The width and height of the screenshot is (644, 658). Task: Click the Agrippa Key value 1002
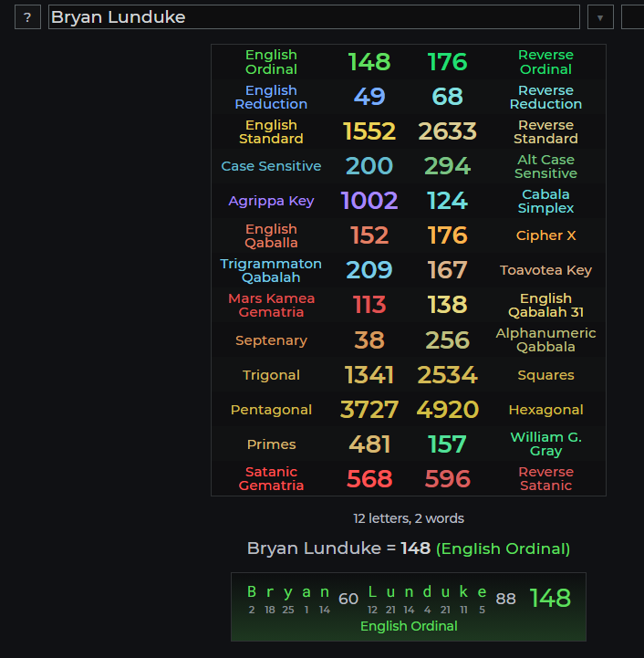(x=369, y=201)
